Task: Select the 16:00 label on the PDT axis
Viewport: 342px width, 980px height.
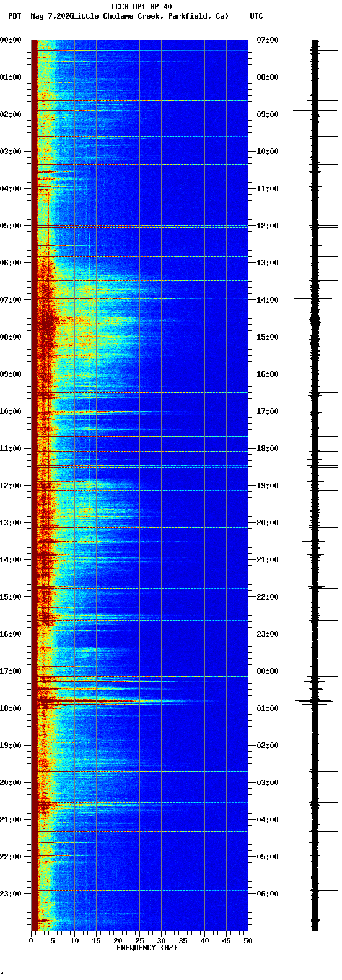Action: click(x=11, y=634)
